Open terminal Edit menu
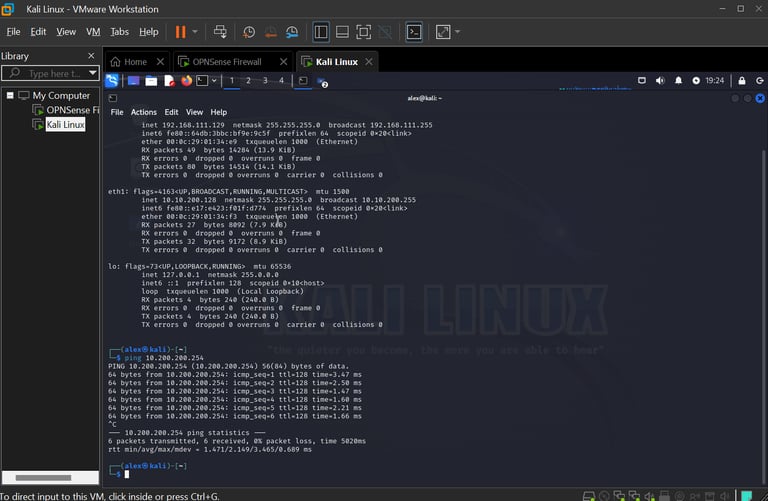 (x=171, y=112)
